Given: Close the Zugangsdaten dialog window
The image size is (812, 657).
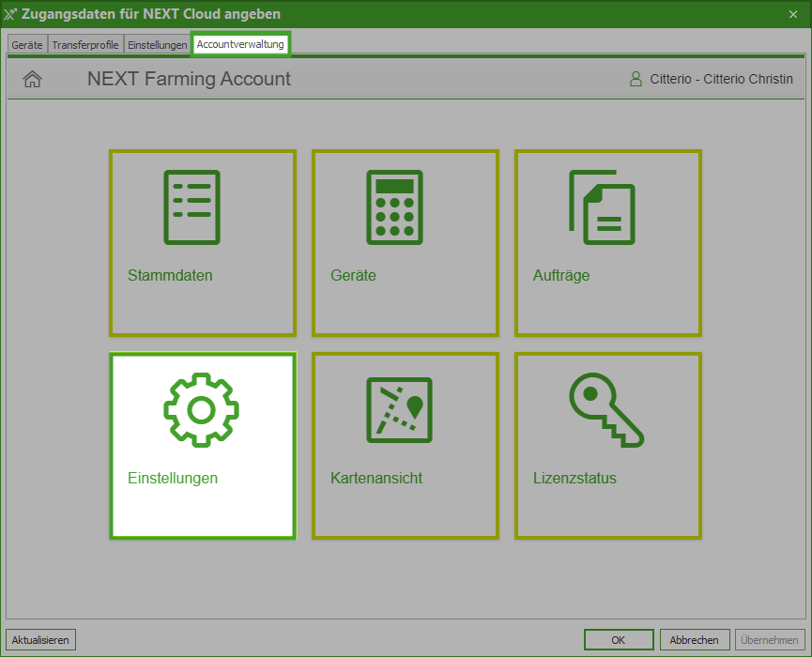Looking at the screenshot, I should 793,14.
